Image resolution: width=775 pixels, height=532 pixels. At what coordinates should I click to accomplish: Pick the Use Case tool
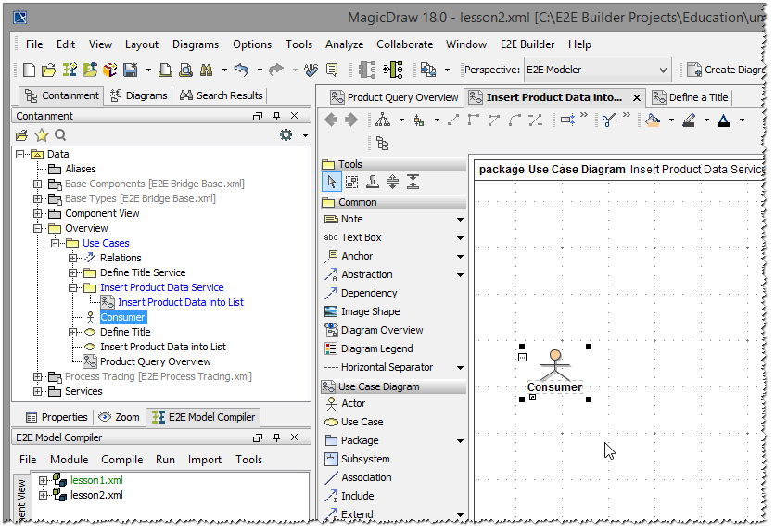pos(361,422)
